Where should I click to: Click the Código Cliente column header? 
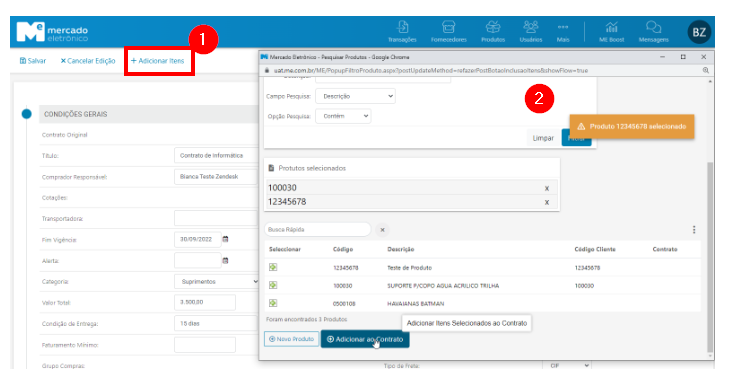(x=595, y=249)
